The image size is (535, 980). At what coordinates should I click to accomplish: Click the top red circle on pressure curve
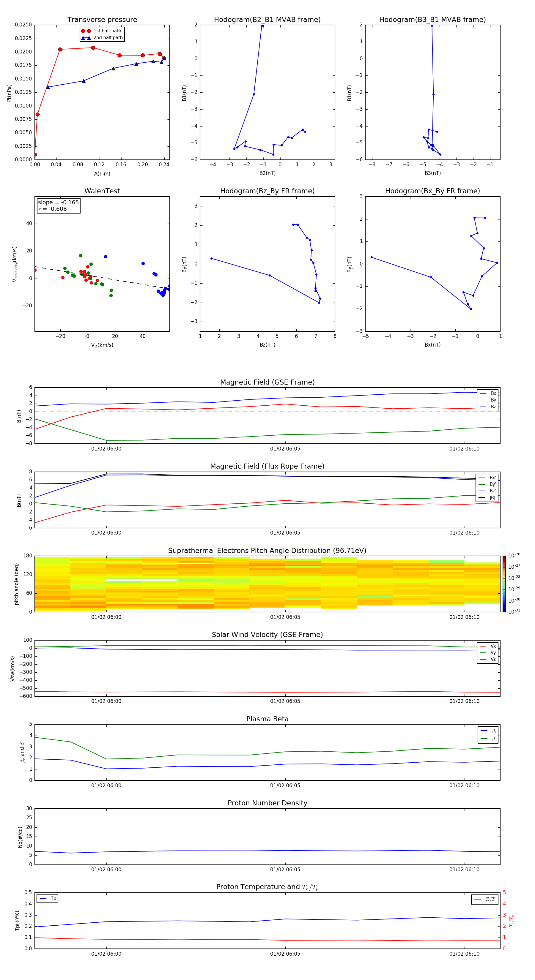(93, 48)
